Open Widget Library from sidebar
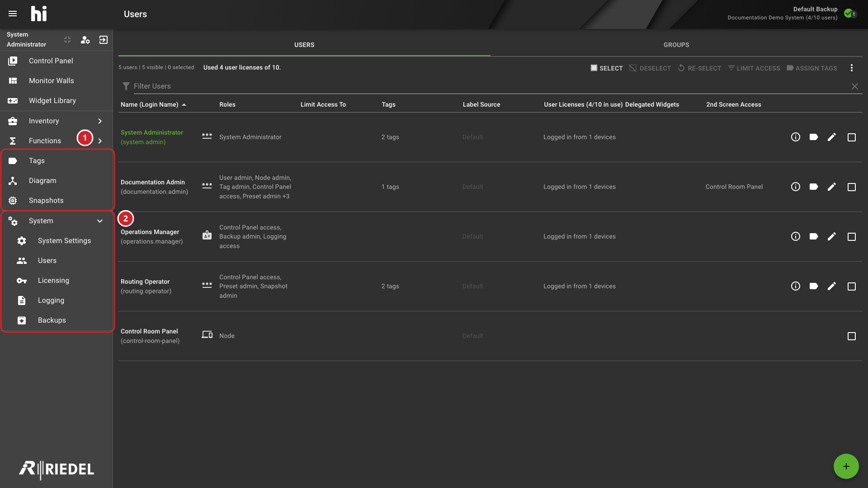The image size is (868, 488). point(57,101)
